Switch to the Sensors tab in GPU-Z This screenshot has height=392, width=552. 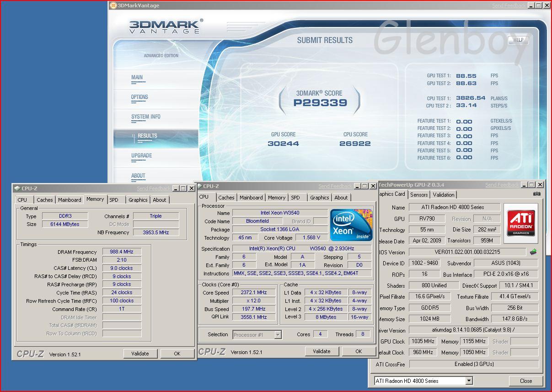pos(419,194)
